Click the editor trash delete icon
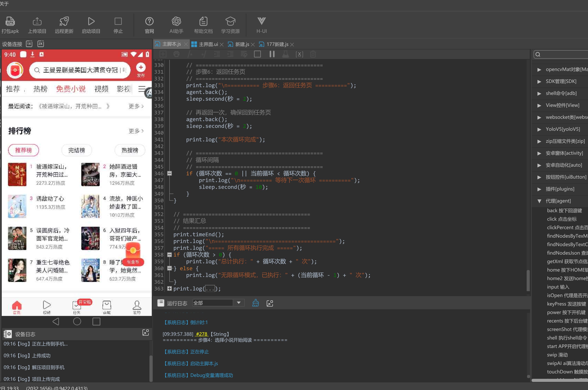 pyautogui.click(x=313, y=54)
